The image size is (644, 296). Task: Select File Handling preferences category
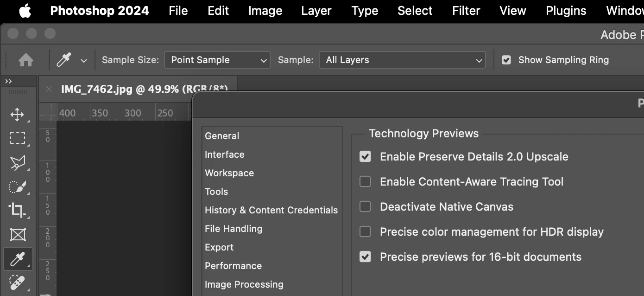click(x=234, y=229)
